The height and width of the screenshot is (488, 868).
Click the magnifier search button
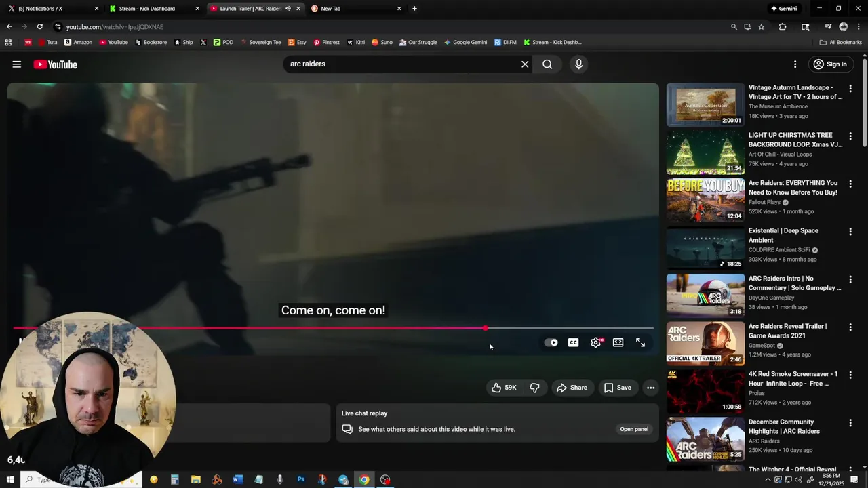[x=547, y=64]
